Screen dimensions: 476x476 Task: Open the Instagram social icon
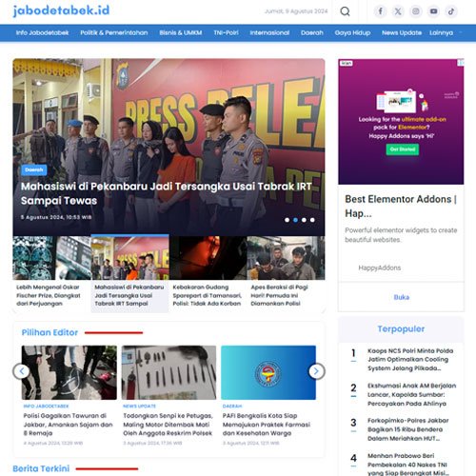click(x=416, y=11)
